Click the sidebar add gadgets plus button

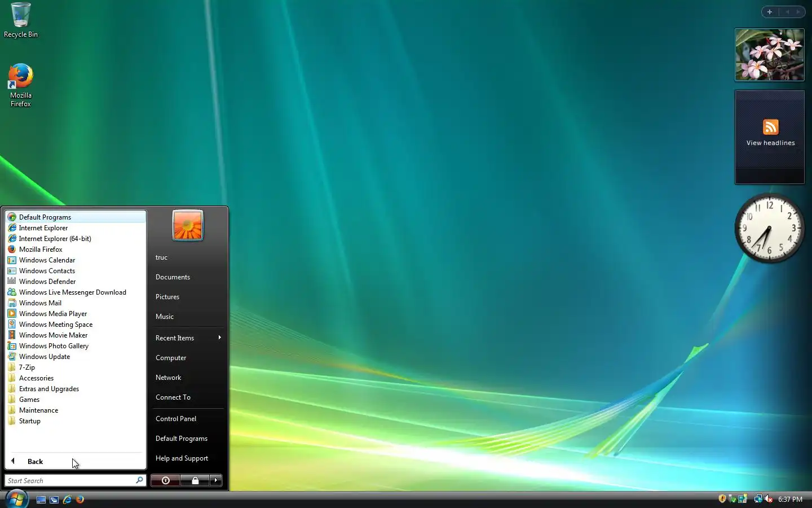[x=770, y=12]
